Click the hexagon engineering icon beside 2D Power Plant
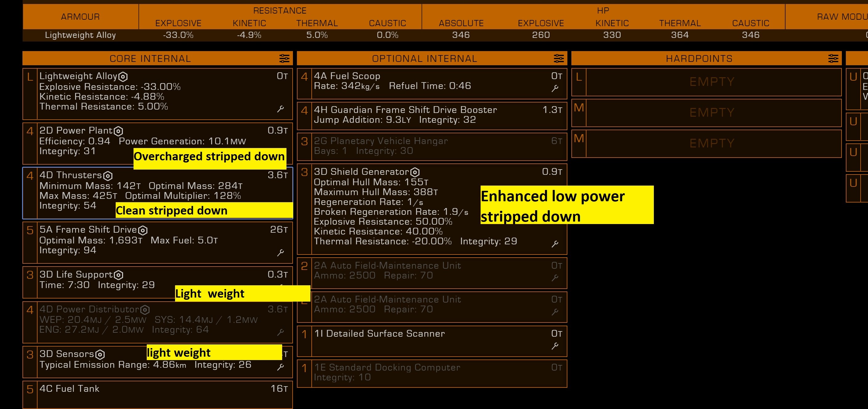Viewport: 868px width, 409px height. pyautogui.click(x=118, y=131)
